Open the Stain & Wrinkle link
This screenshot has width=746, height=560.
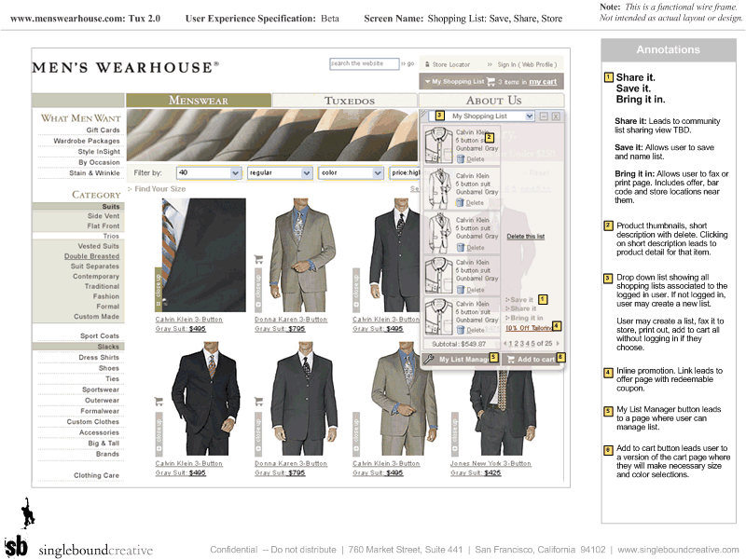pyautogui.click(x=95, y=173)
